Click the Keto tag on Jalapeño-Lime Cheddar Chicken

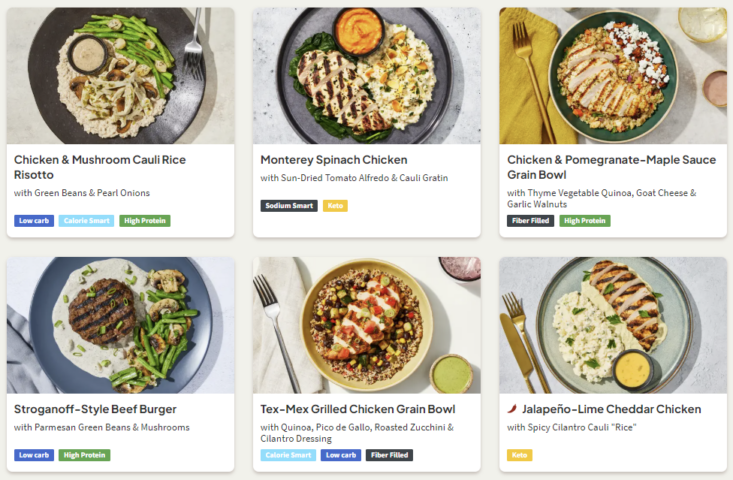[x=519, y=455]
